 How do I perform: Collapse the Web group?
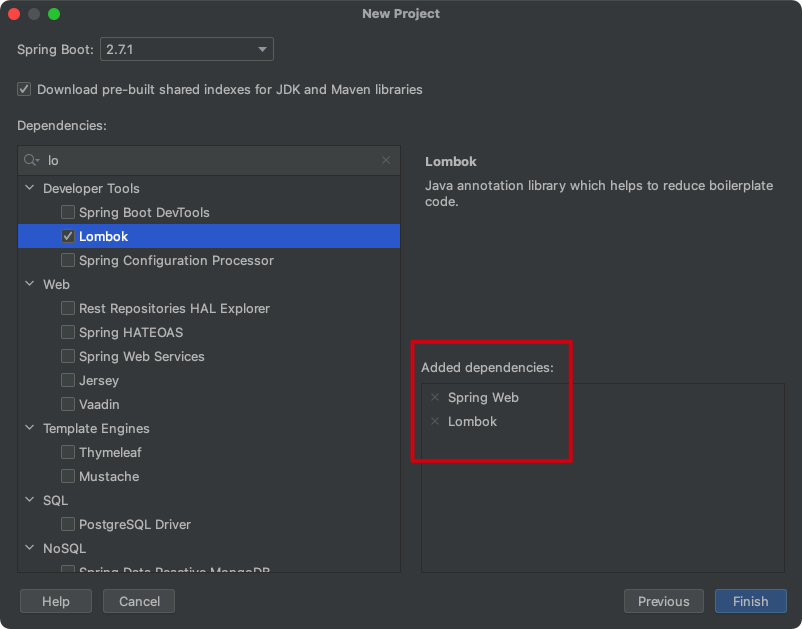tap(30, 284)
